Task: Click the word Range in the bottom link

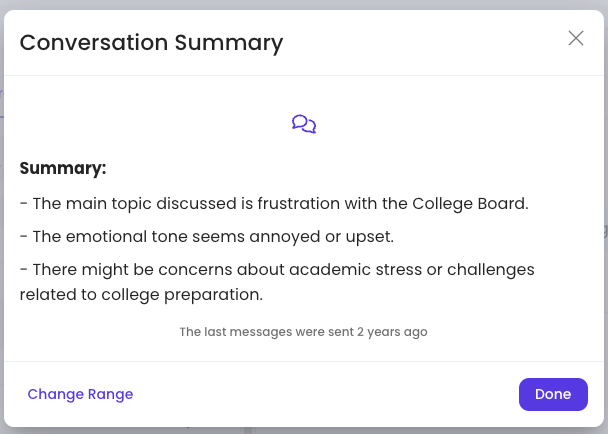Action: coord(111,394)
